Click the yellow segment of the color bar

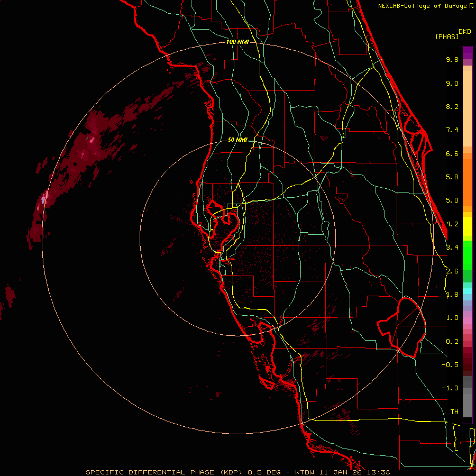(467, 226)
